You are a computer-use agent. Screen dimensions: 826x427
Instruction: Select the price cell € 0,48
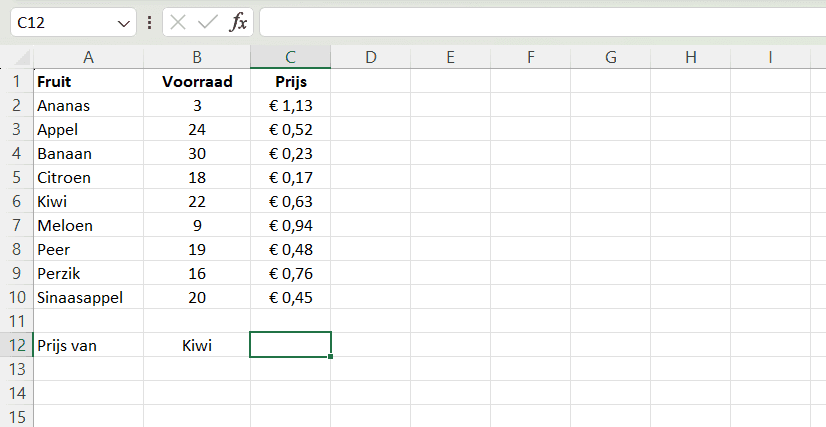coord(290,249)
